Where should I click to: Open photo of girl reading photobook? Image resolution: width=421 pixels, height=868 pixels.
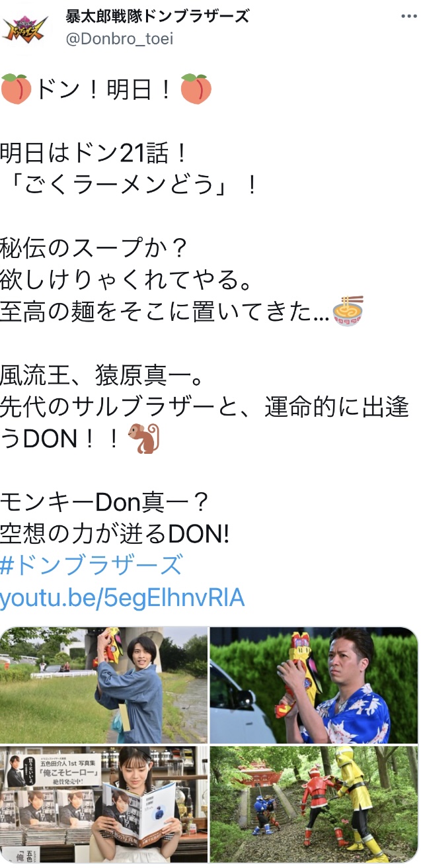tap(104, 804)
